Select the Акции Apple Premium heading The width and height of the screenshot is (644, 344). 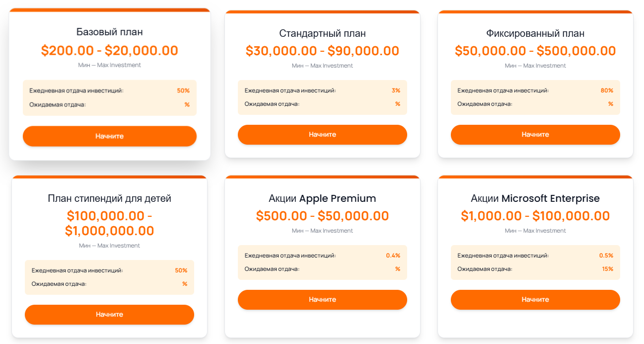click(x=322, y=198)
